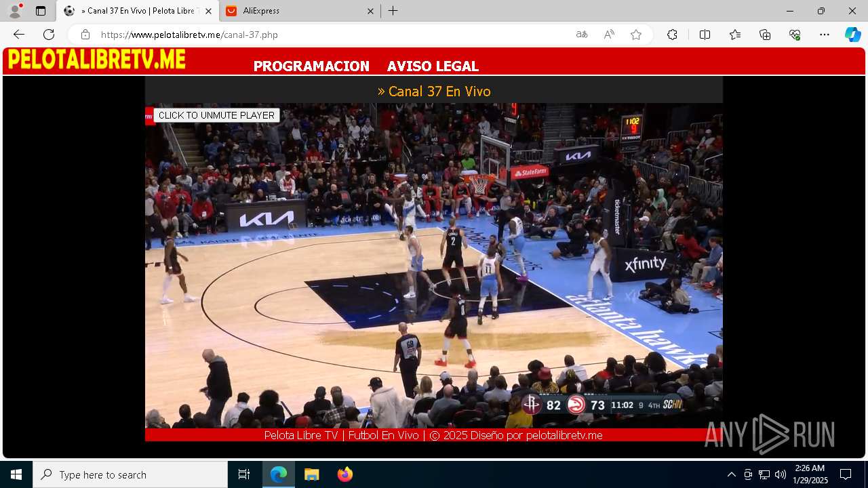
Task: Launch Firefox from taskbar
Action: (344, 474)
